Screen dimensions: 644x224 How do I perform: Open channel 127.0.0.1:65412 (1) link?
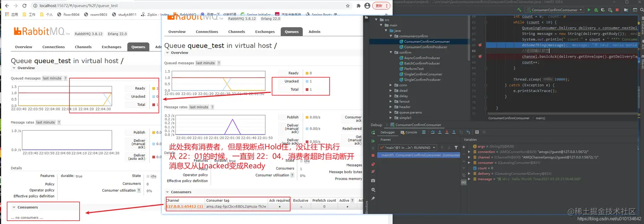(184, 207)
